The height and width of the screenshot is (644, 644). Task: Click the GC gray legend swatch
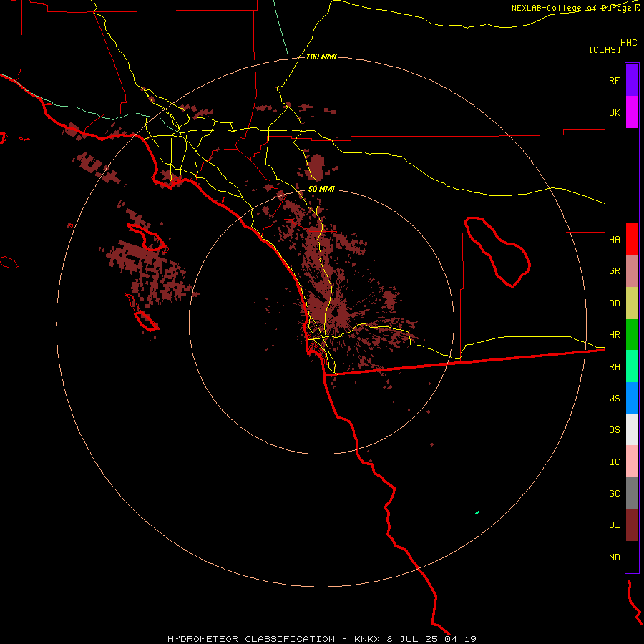pos(632,493)
